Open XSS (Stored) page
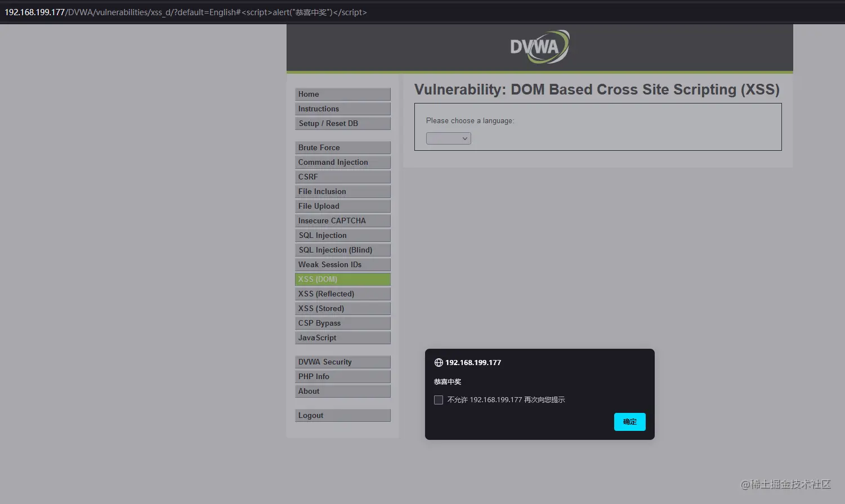 click(343, 308)
